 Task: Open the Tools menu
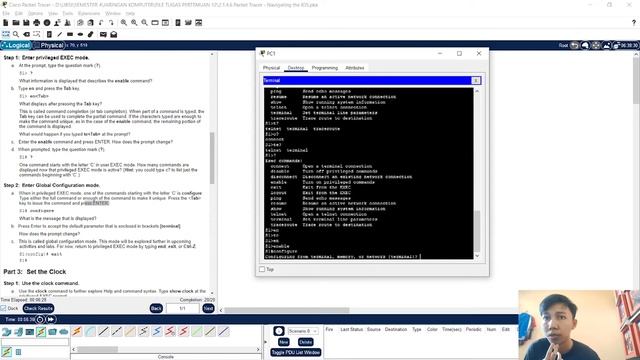point(68,13)
